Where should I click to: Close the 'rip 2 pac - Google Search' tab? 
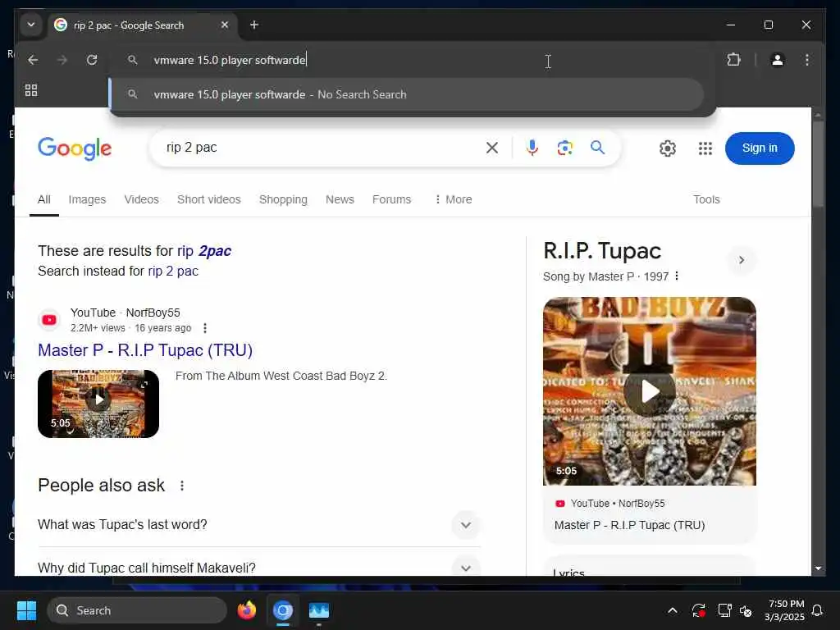click(225, 25)
